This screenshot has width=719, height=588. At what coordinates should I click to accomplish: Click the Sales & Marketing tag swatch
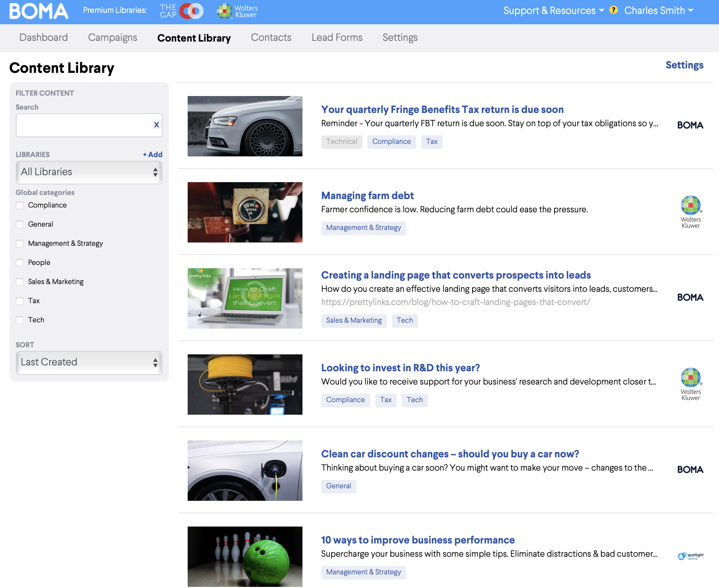click(x=354, y=320)
